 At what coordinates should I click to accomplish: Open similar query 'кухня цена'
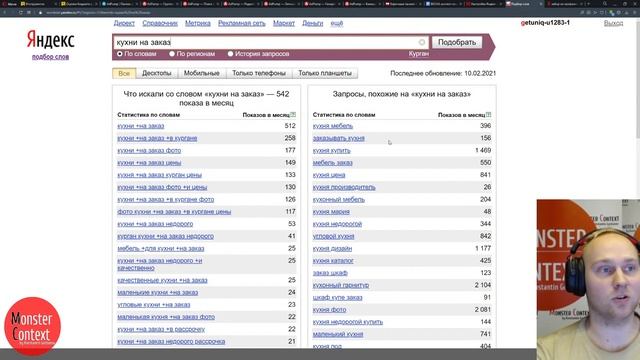pyautogui.click(x=329, y=175)
